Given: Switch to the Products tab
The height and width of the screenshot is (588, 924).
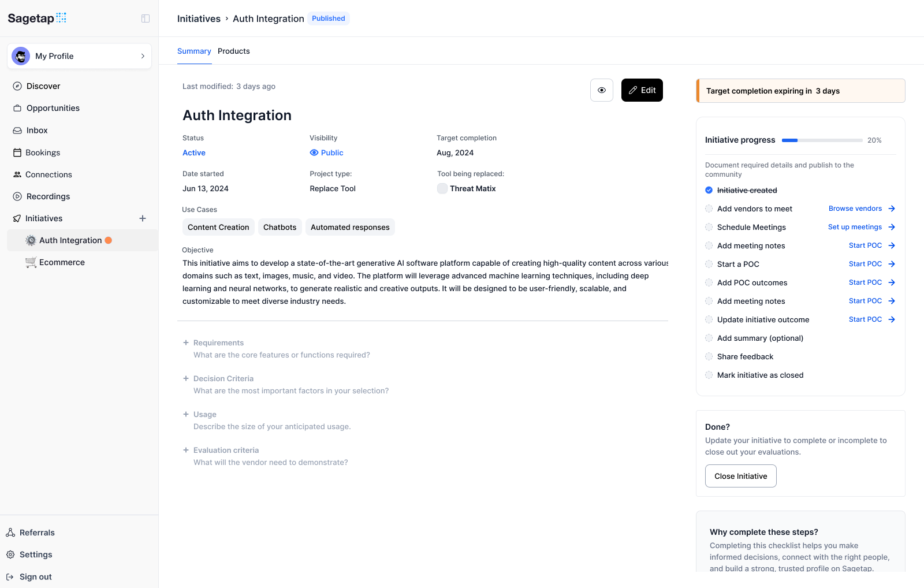Looking at the screenshot, I should pyautogui.click(x=233, y=51).
